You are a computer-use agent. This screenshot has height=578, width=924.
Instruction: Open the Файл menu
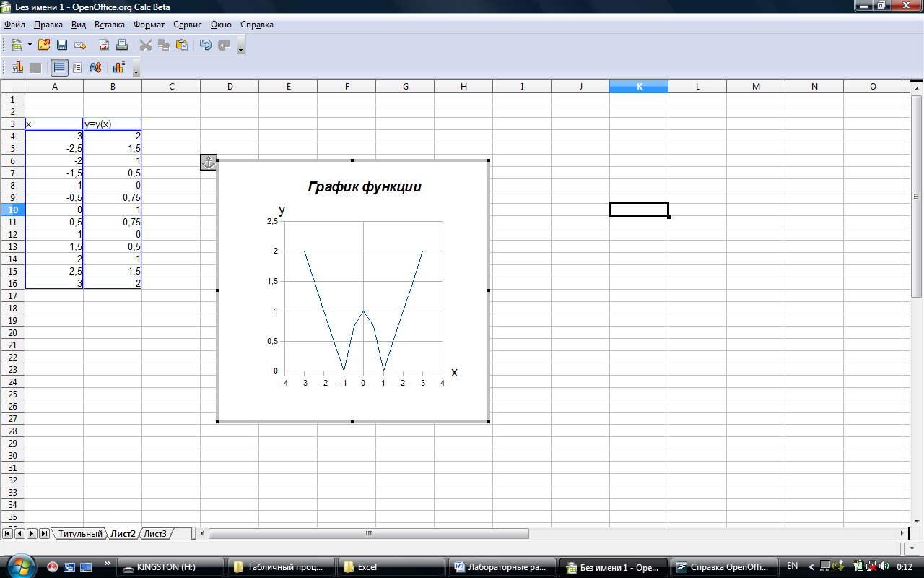[14, 25]
